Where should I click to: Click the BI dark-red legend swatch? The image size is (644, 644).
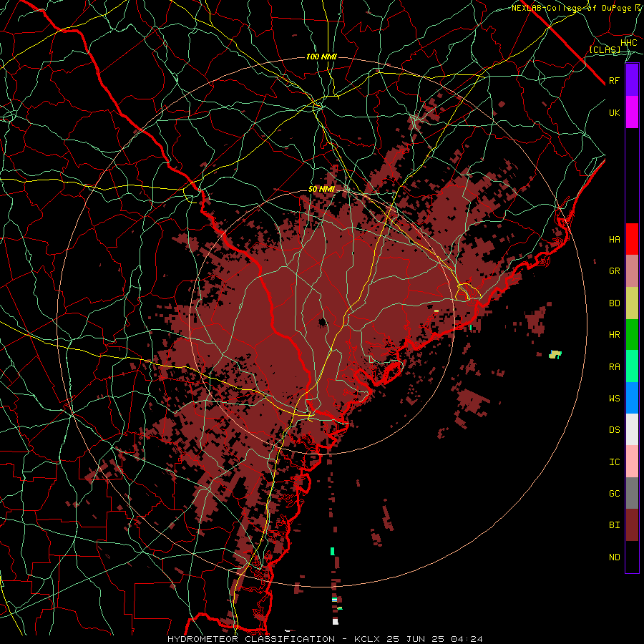coord(632,525)
